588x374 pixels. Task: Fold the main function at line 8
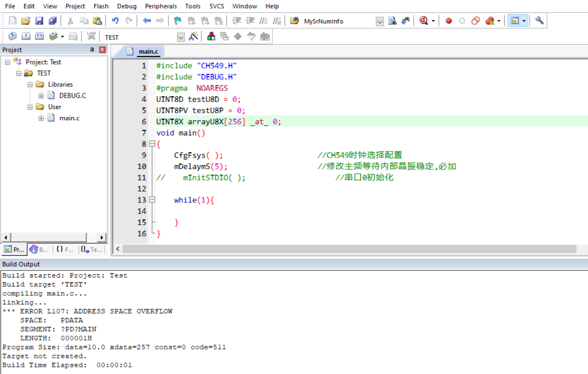pyautogui.click(x=152, y=144)
